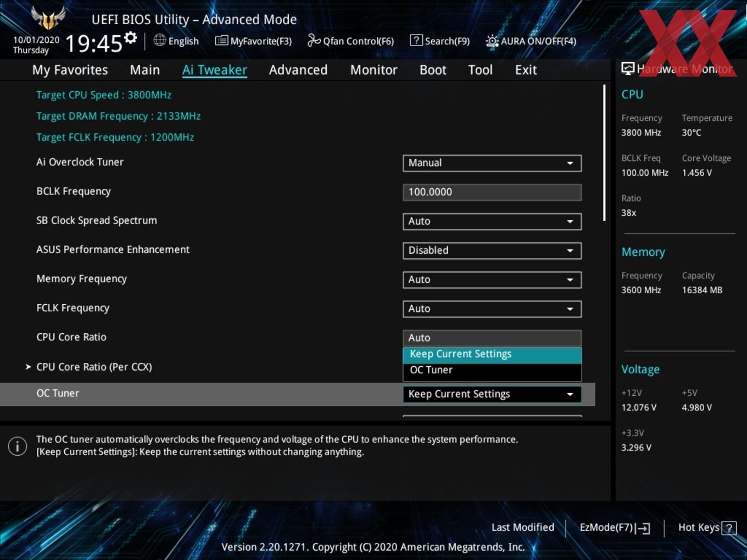Click the globe language icon
747x560 pixels.
pyautogui.click(x=159, y=40)
